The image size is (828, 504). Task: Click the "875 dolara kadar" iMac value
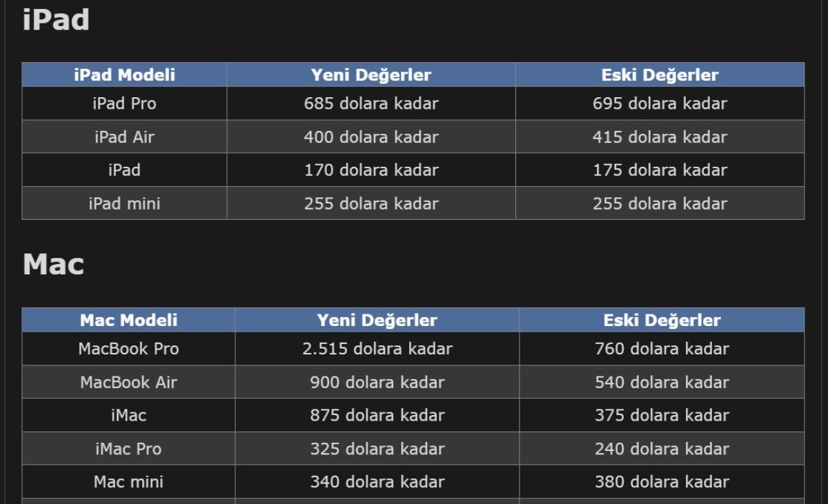(377, 415)
